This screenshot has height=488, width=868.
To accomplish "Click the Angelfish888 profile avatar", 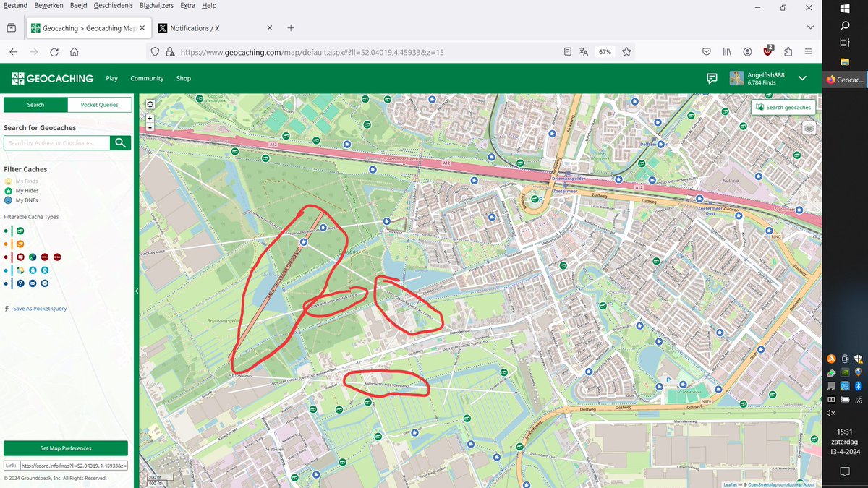I will tap(736, 78).
